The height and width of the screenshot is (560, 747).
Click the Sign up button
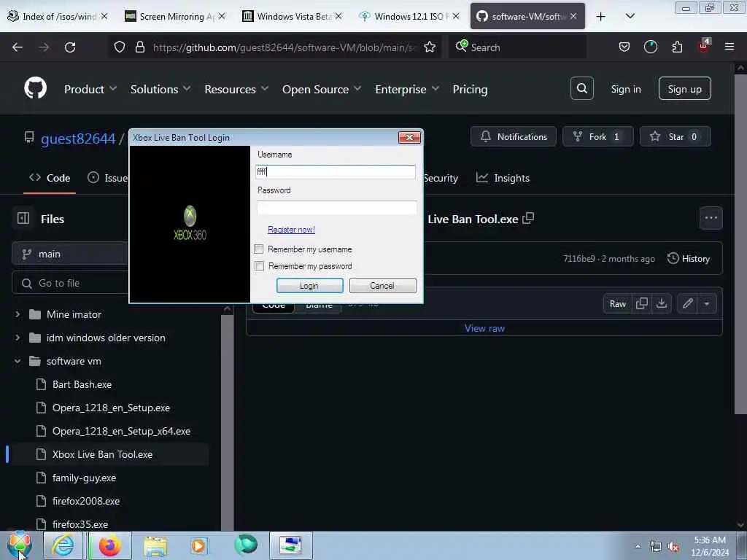[x=684, y=88]
